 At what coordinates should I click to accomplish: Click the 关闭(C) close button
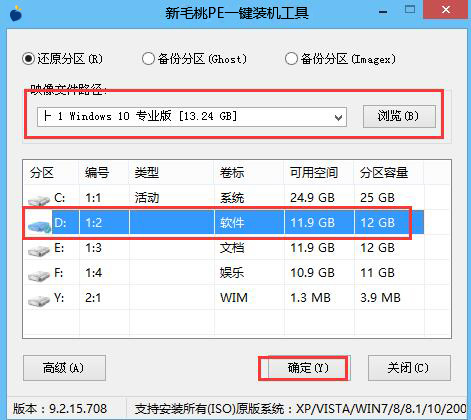[x=409, y=368]
